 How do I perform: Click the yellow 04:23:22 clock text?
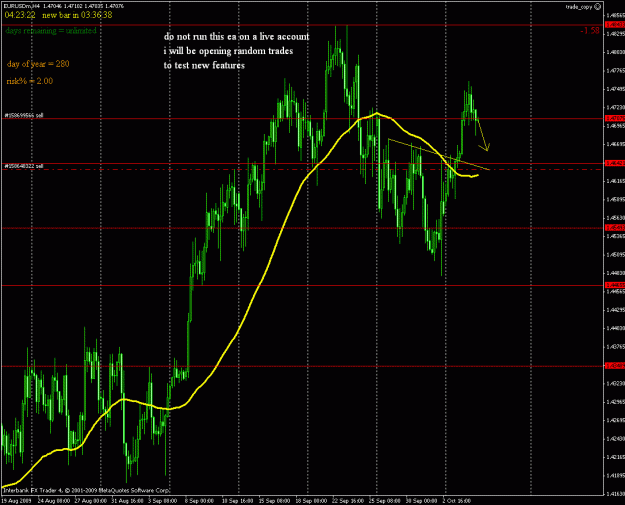pos(20,15)
